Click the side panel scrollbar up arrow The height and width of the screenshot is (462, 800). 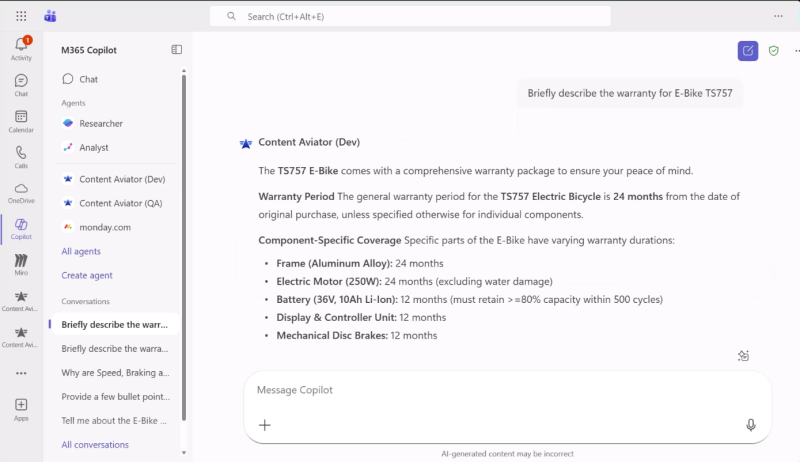pos(184,71)
